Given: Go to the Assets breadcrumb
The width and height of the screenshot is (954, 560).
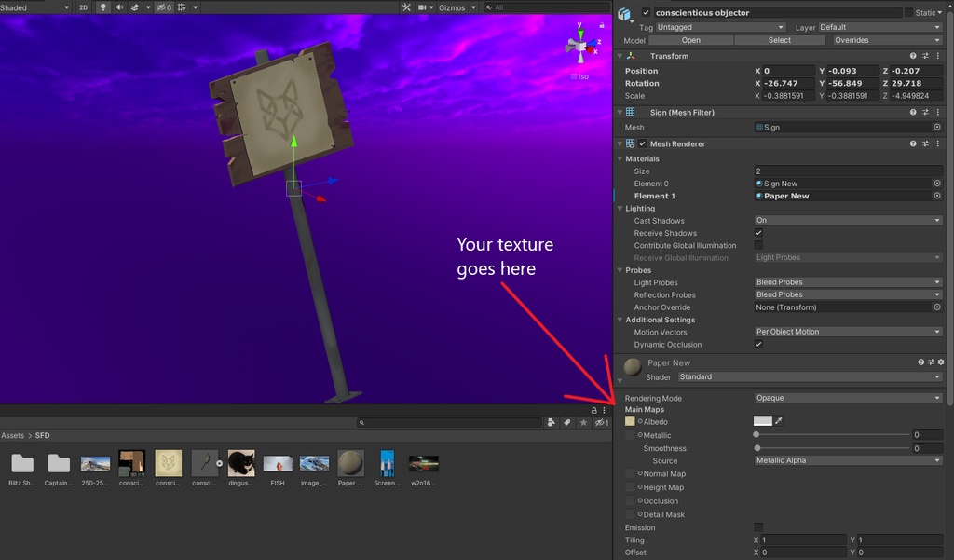Looking at the screenshot, I should point(13,436).
